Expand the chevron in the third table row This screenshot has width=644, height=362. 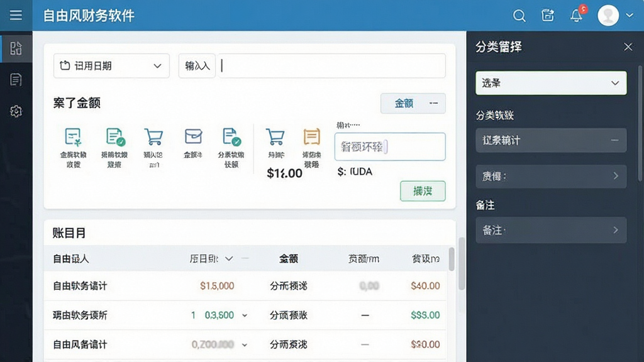pos(245,345)
